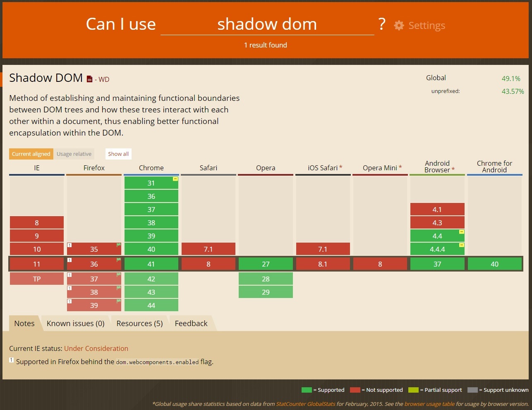Toggle the Usage relative view
This screenshot has width=532, height=410.
coord(74,154)
